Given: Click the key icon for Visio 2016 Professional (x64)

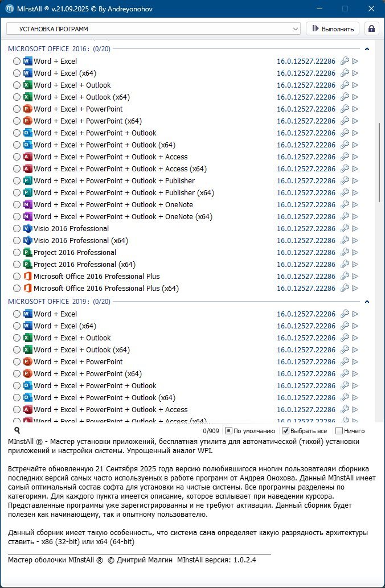Looking at the screenshot, I should click(x=344, y=241).
